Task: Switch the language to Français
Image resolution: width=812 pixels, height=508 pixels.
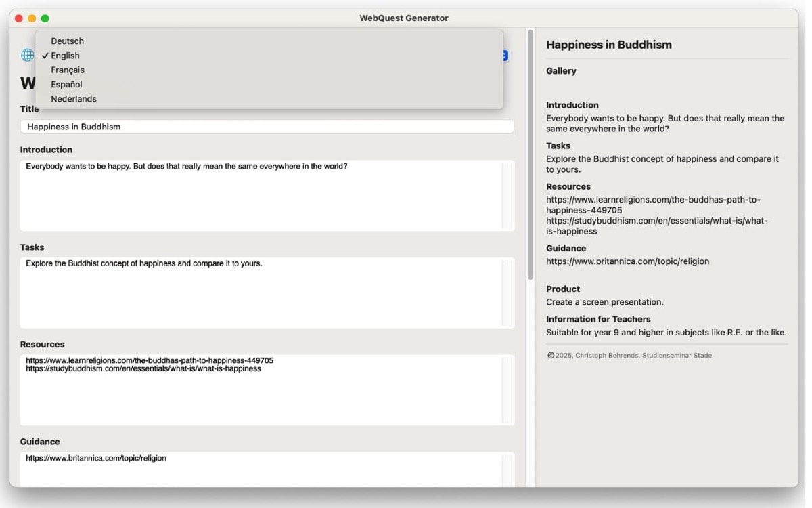Action: point(269,70)
